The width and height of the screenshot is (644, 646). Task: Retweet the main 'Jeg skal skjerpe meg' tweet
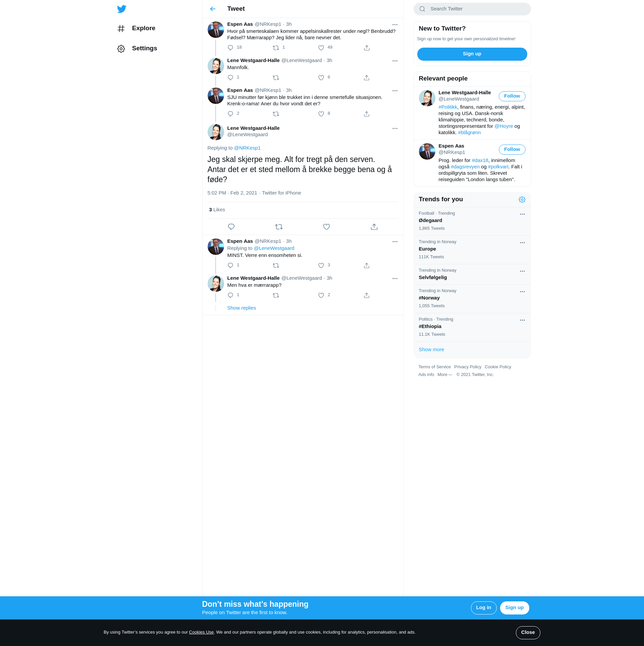[279, 227]
